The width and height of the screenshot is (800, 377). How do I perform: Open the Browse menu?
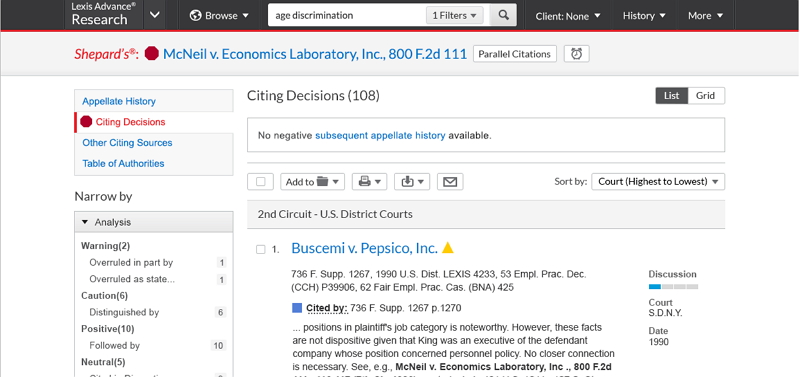tap(219, 15)
